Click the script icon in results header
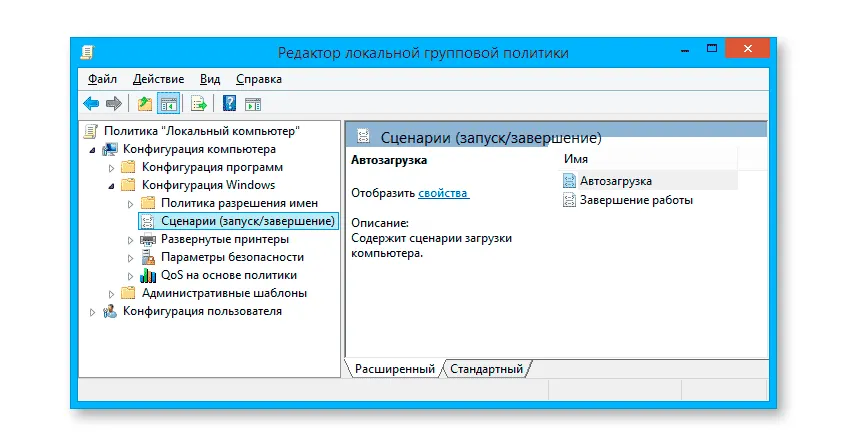The width and height of the screenshot is (848, 446). (363, 137)
